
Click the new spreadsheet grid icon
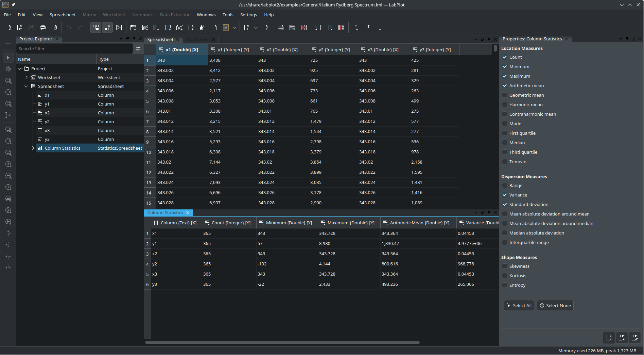(156, 27)
